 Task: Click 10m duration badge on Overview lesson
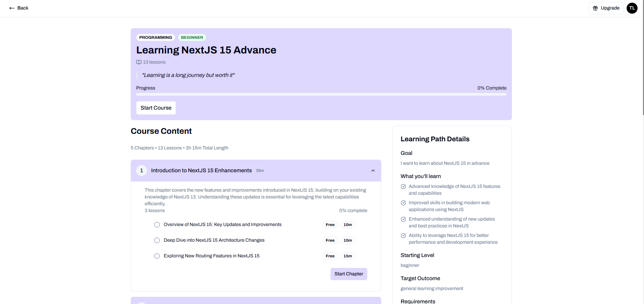coord(348,225)
